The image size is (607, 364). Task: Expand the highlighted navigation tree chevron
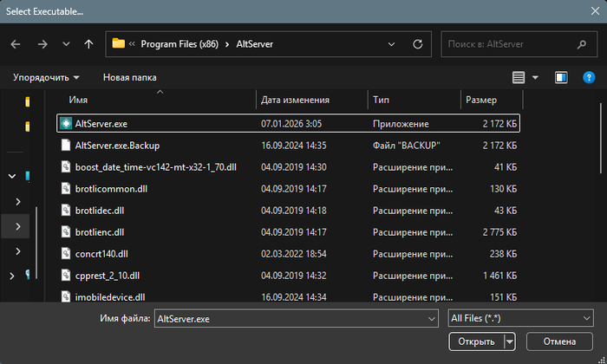(18, 226)
